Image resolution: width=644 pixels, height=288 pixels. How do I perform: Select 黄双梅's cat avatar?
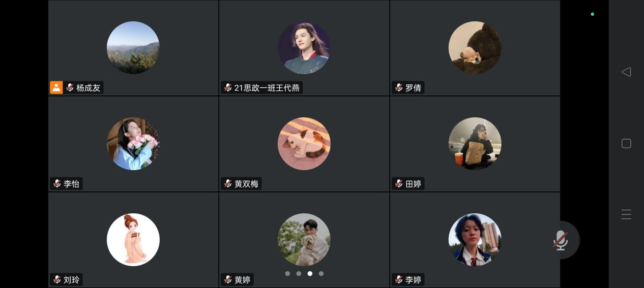point(304,144)
